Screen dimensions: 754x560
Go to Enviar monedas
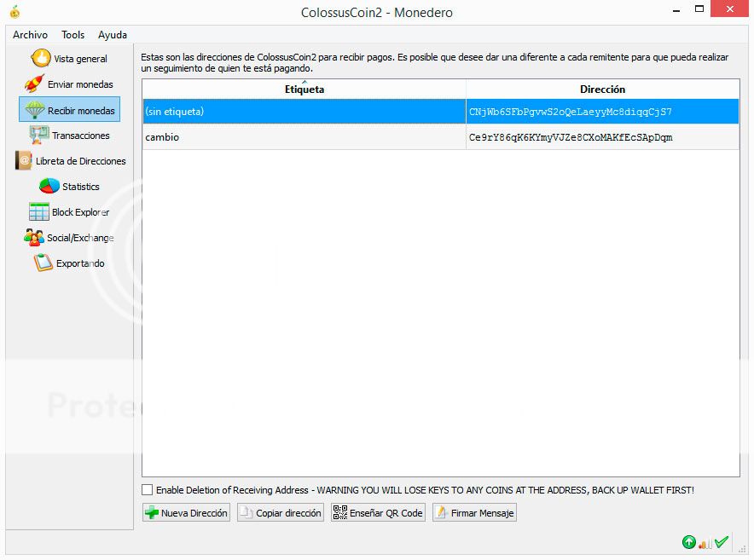[x=69, y=84]
